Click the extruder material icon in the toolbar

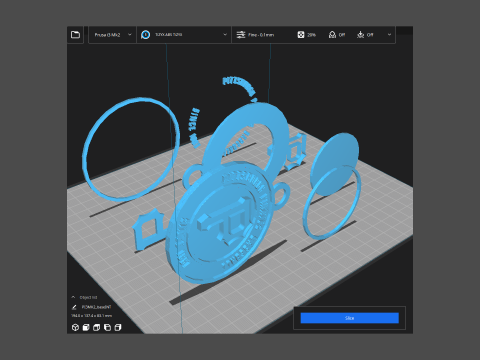[145, 35]
